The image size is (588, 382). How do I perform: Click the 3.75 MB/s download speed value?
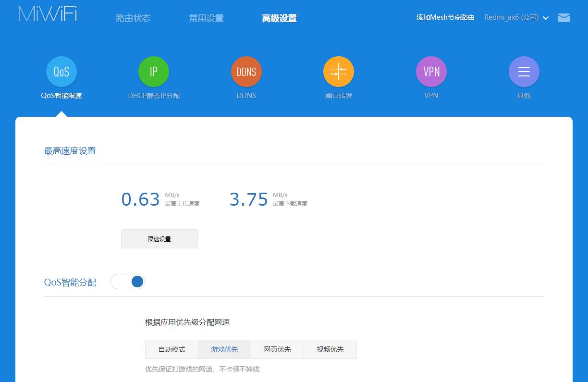[249, 198]
